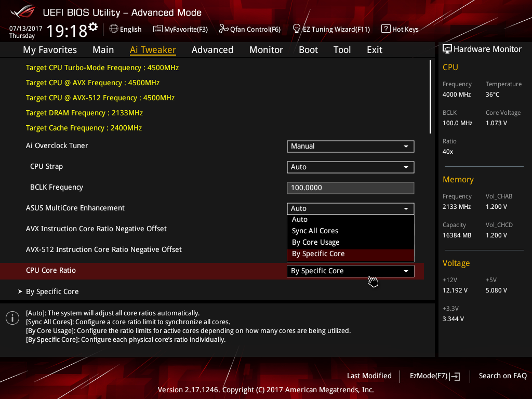532x399 pixels.
Task: Click the Ai Overclock Tuner label
Action: (57, 145)
